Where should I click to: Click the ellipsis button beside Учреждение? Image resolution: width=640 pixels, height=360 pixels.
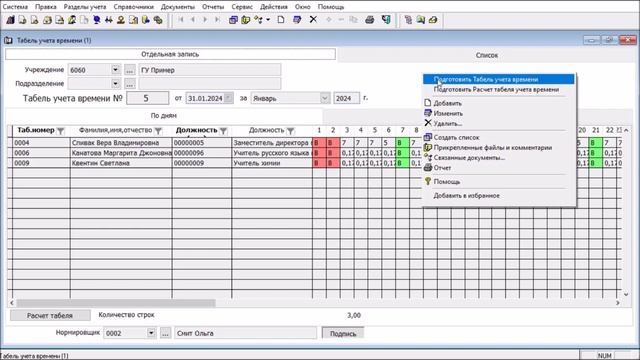(x=129, y=70)
